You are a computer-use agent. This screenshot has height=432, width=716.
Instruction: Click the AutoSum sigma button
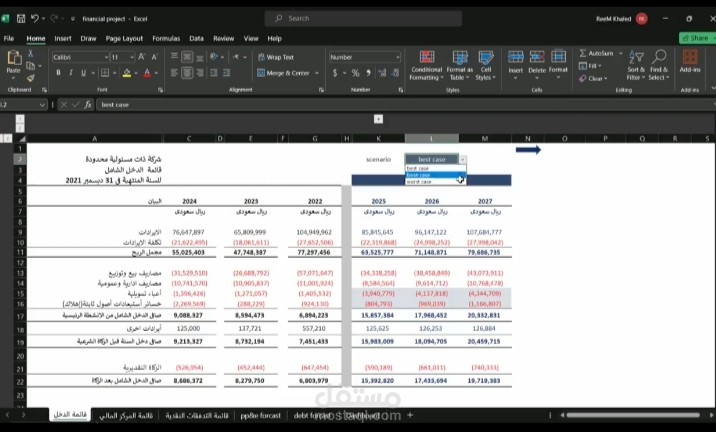coord(596,53)
